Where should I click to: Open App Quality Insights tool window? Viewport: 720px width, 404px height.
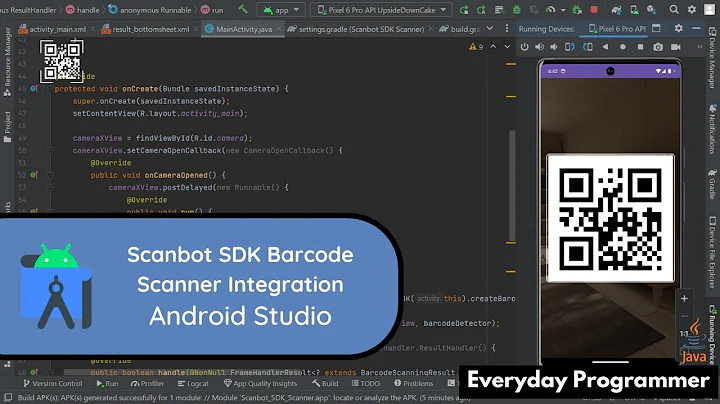260,383
